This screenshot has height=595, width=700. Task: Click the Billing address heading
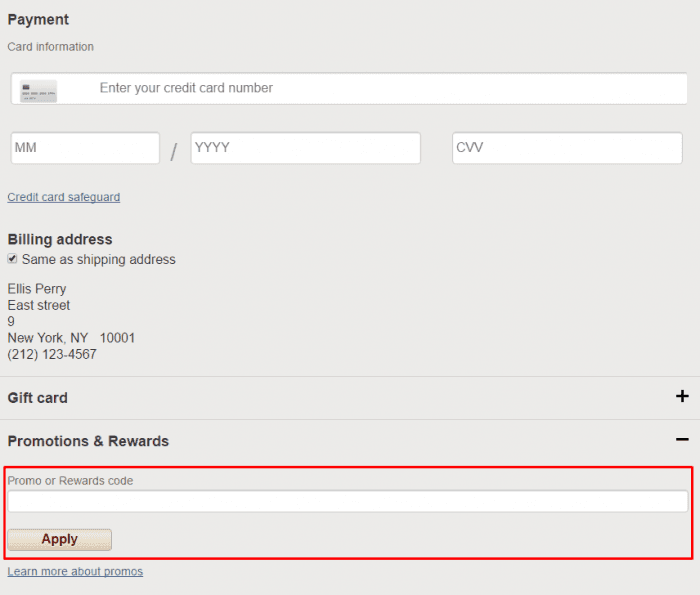[x=60, y=239]
